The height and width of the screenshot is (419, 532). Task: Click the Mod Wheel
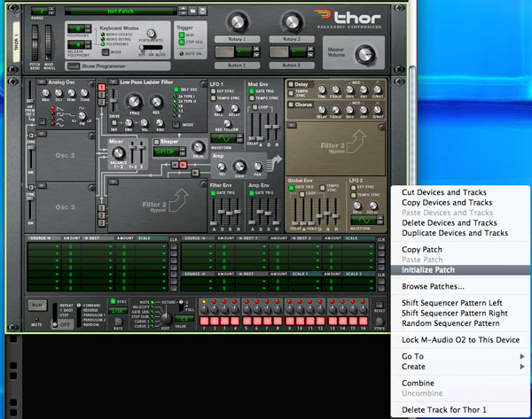[x=49, y=43]
